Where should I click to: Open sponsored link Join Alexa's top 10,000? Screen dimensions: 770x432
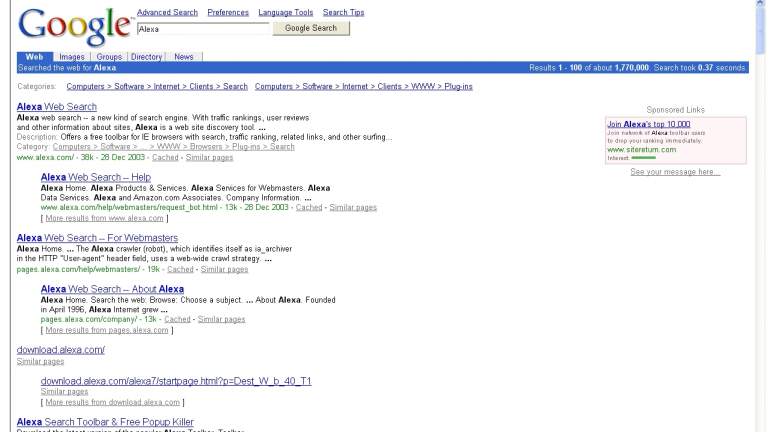tap(649, 124)
